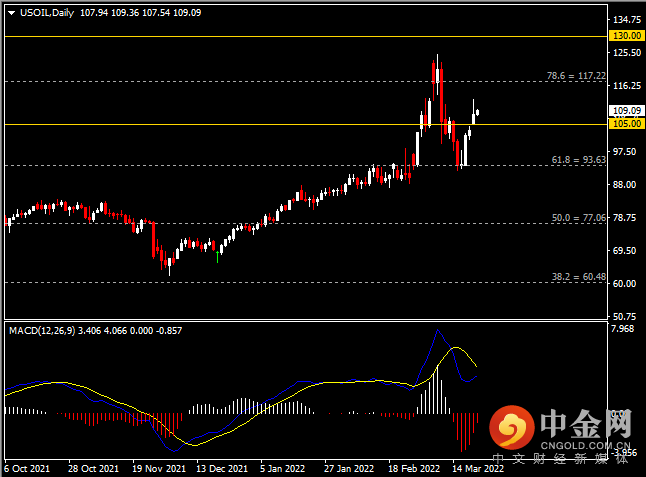
Task: Click the date label 6 Oct 2021
Action: coord(27,469)
